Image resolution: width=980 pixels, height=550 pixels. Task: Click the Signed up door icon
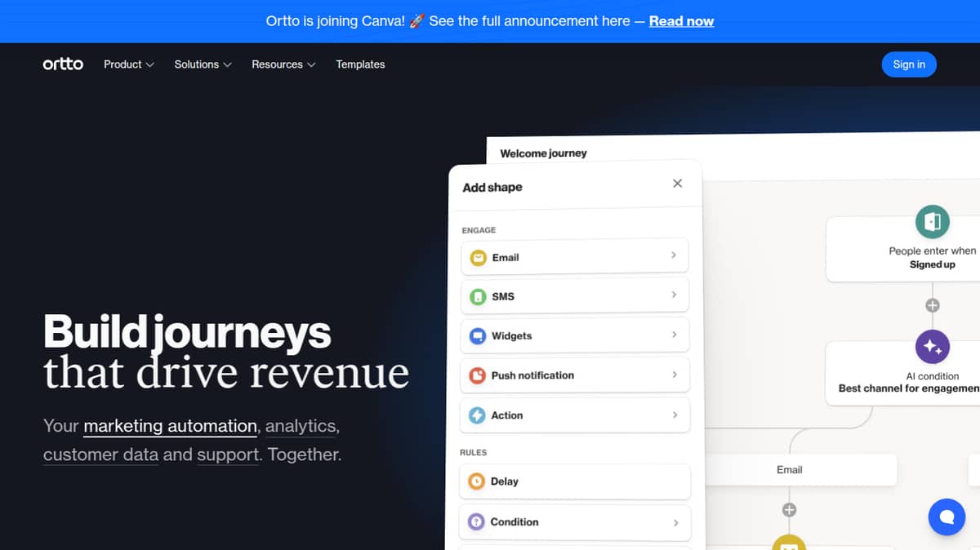click(932, 222)
